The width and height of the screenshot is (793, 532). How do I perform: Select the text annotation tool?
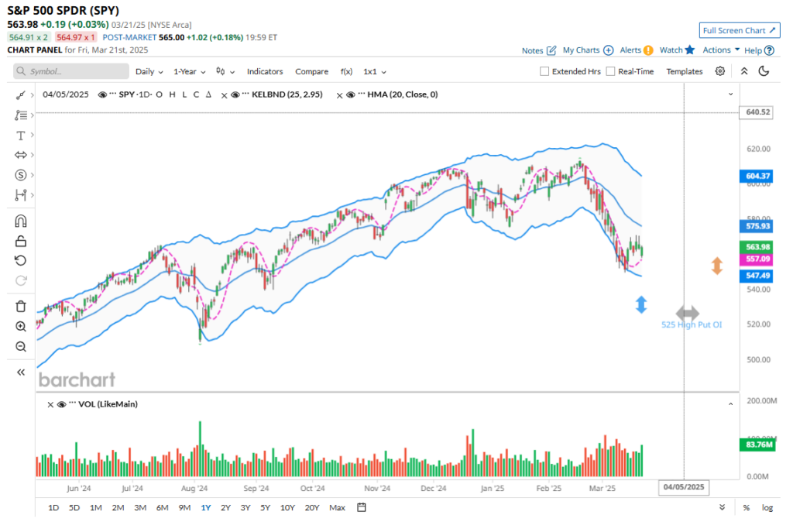click(21, 136)
